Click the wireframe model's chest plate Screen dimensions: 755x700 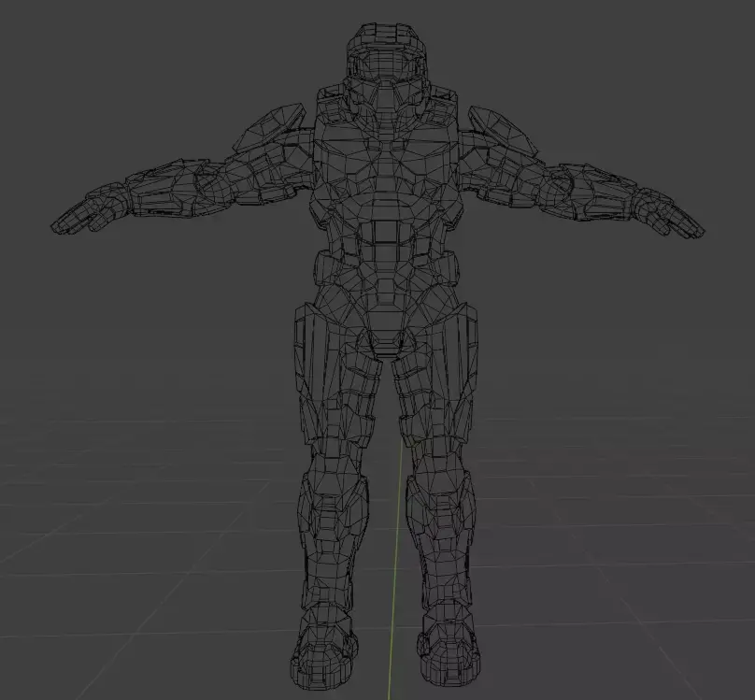385,166
